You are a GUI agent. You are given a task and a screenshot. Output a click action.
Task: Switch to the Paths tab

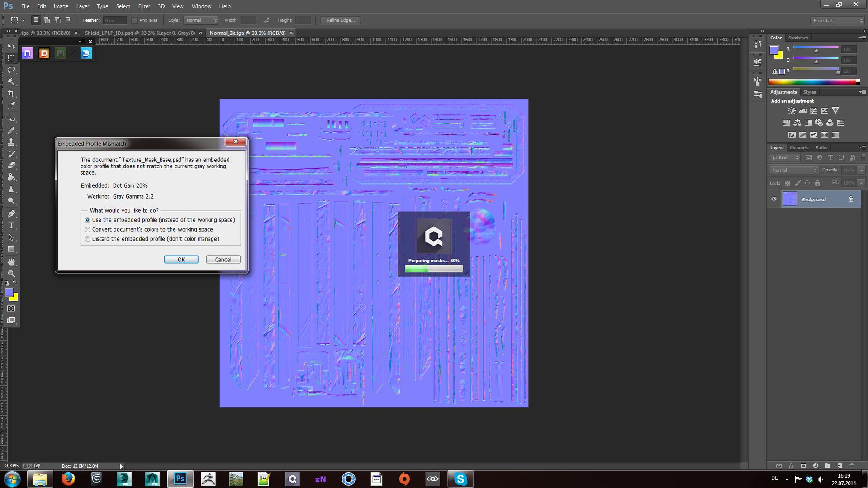pyautogui.click(x=821, y=147)
